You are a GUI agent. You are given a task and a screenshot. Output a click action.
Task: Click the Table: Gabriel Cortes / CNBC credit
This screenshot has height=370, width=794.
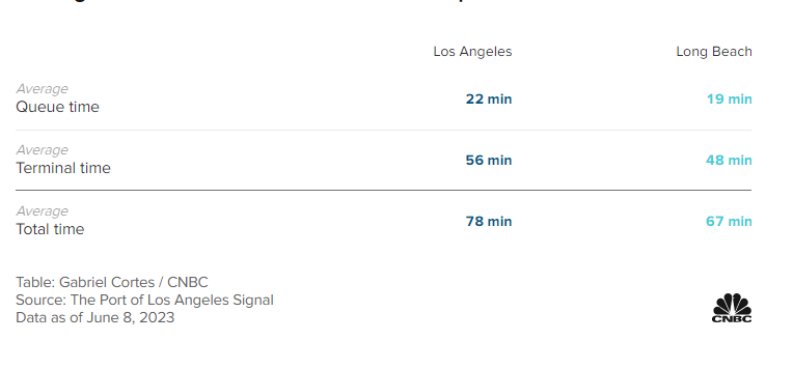pos(112,282)
